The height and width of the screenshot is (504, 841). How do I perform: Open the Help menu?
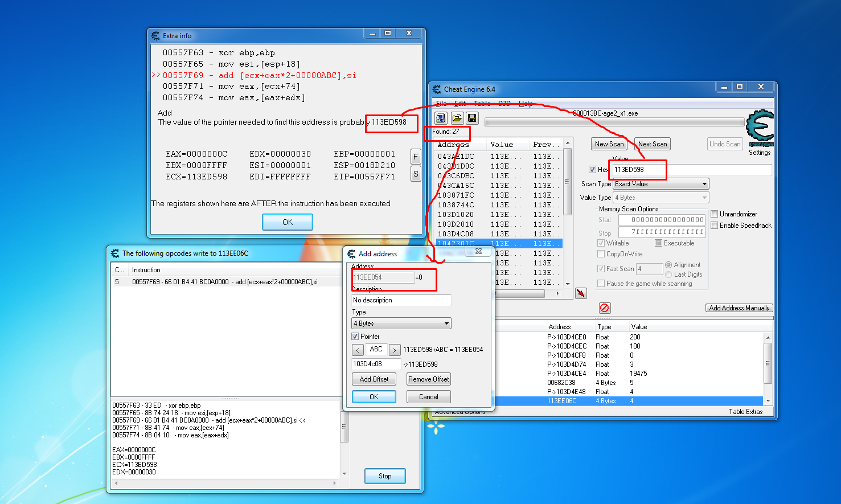526,104
